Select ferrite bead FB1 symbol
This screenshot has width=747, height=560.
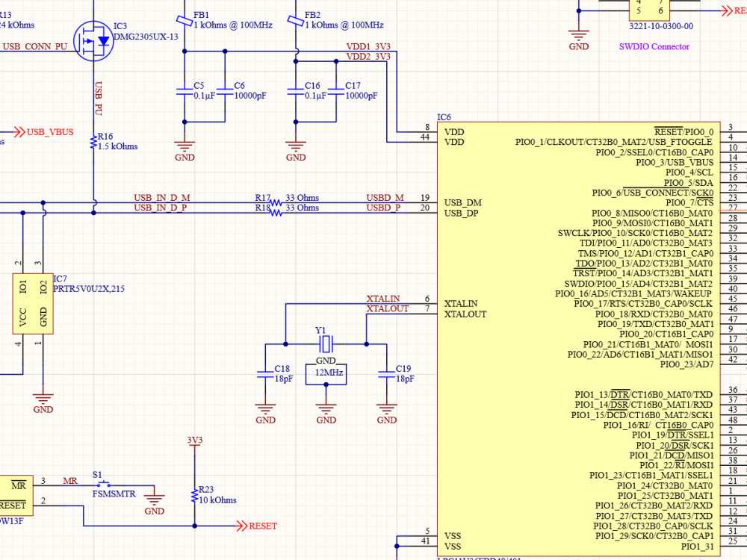tap(185, 20)
